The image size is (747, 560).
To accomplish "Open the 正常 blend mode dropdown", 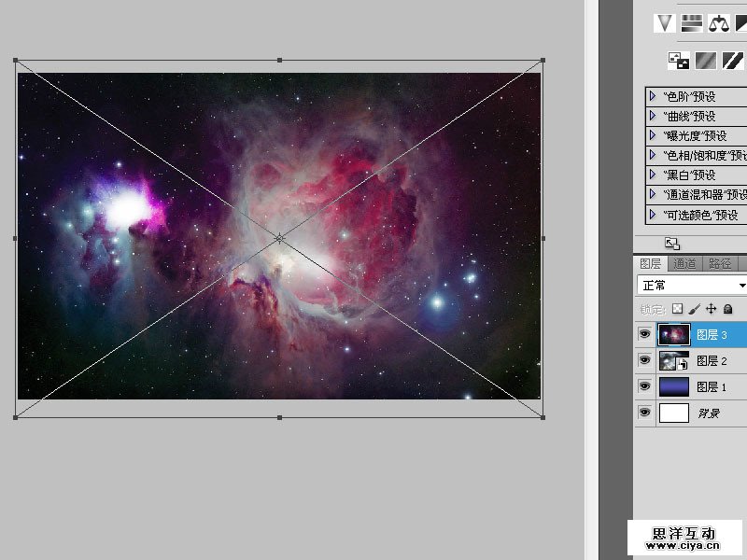I will (x=692, y=285).
